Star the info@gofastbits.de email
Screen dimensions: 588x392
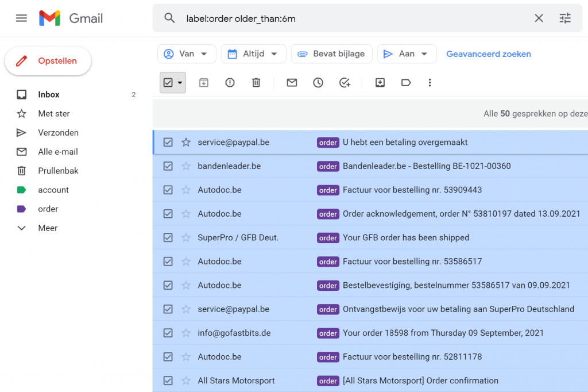tap(186, 333)
